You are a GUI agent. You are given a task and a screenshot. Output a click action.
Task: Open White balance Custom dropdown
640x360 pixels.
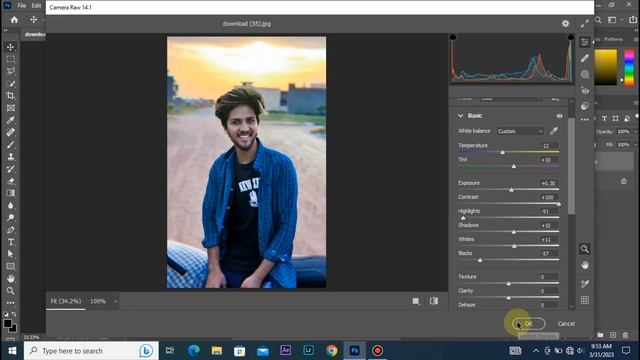tap(520, 131)
